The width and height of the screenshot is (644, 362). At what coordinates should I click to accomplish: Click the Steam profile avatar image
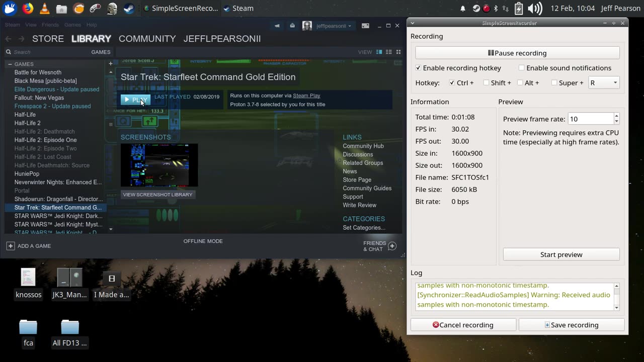(307, 26)
